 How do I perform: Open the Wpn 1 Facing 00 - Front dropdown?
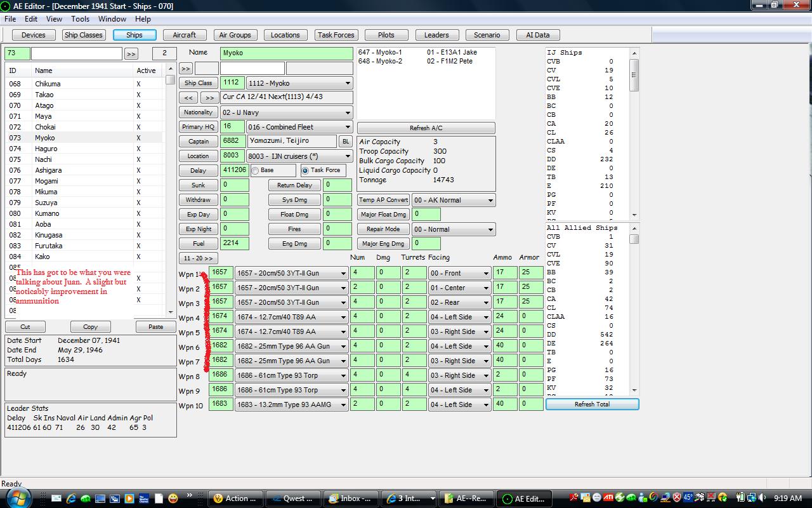click(x=459, y=273)
